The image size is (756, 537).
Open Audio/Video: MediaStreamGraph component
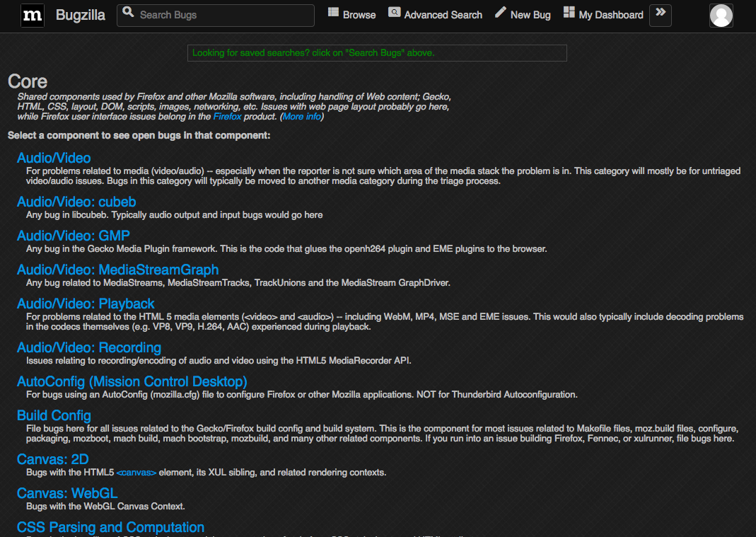(x=118, y=270)
